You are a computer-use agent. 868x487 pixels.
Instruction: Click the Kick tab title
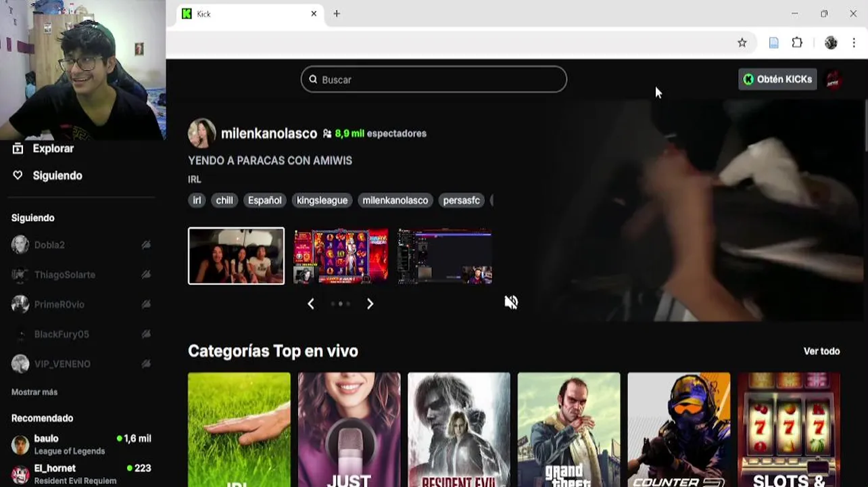pos(203,14)
